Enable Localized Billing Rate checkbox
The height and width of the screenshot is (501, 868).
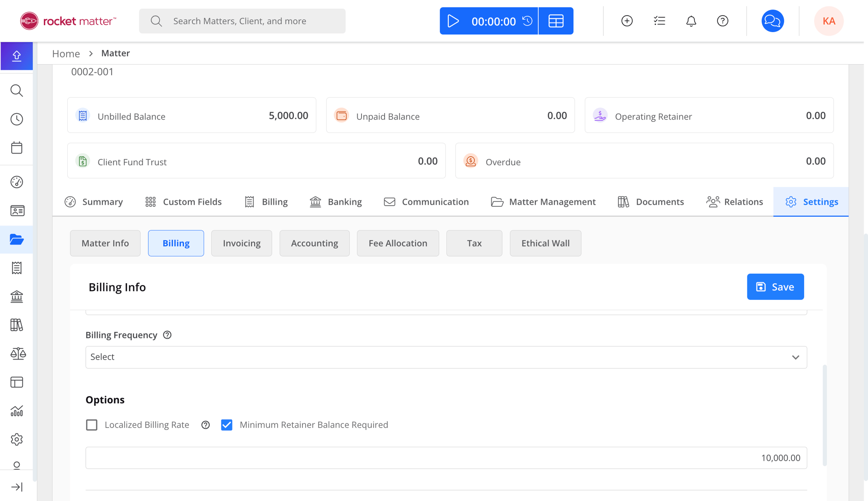tap(92, 425)
